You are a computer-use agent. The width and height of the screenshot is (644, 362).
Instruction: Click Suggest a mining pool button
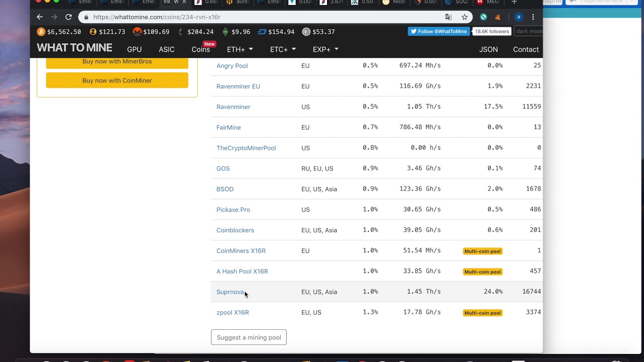point(249,337)
